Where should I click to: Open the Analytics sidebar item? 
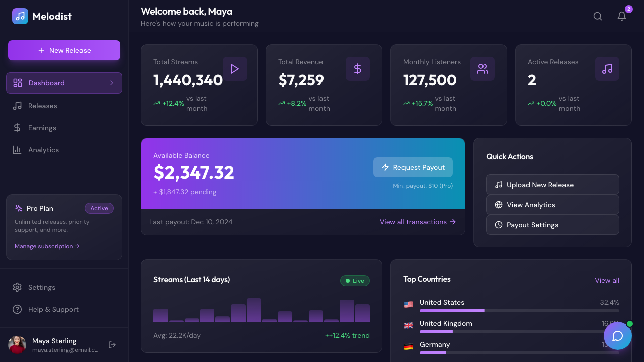(x=43, y=150)
